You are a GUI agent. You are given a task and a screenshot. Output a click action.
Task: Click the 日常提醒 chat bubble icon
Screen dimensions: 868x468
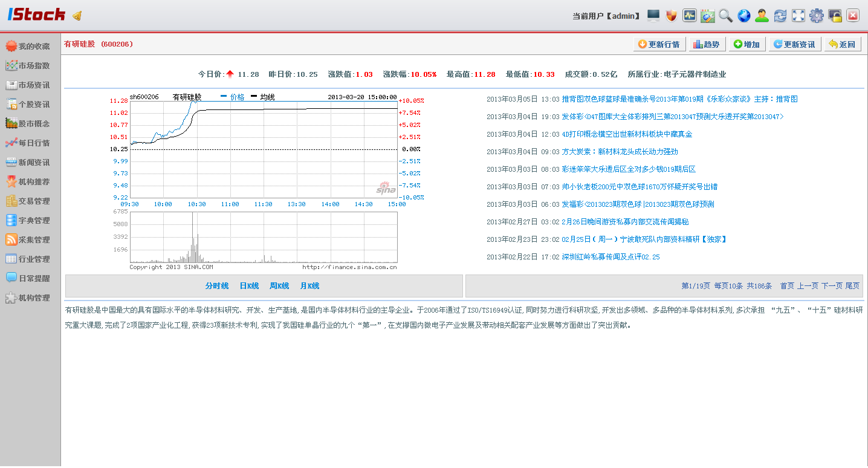coord(11,278)
